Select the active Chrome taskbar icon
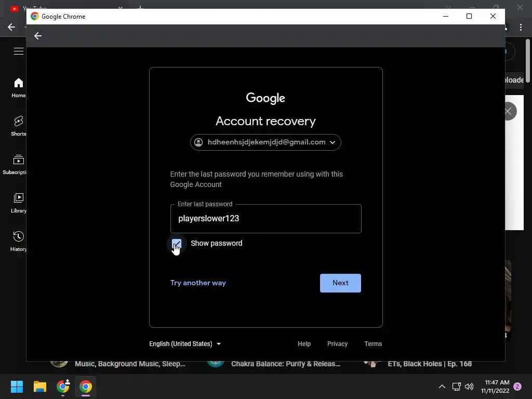Screen dimensions: 532x399 (86, 387)
